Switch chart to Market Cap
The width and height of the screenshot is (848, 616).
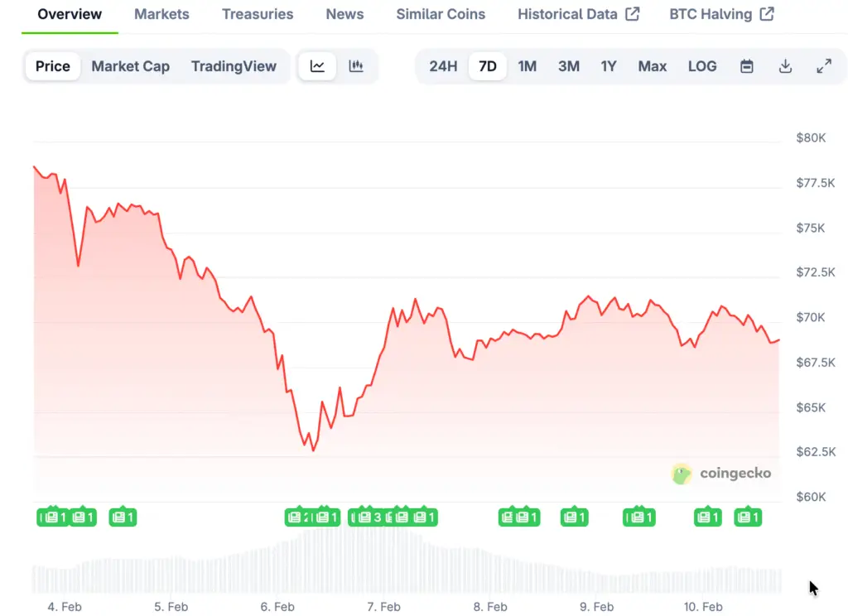(130, 66)
